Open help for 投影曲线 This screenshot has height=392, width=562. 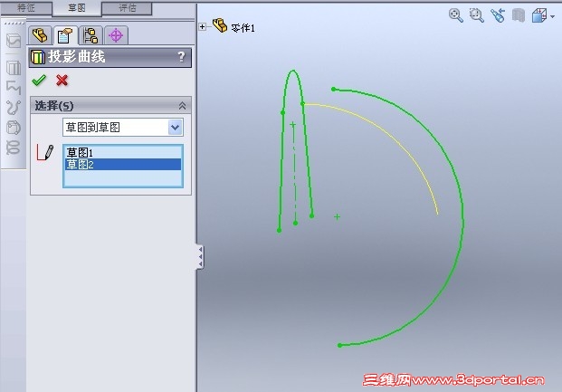(181, 57)
